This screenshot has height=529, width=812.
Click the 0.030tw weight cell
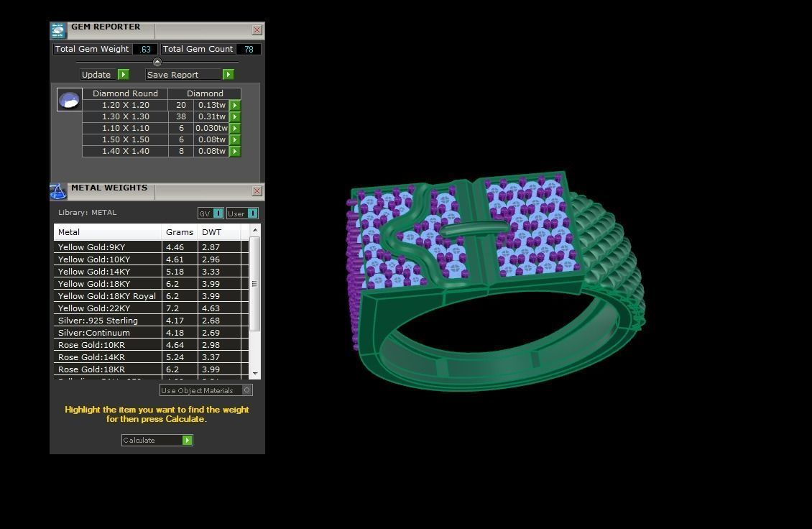(212, 128)
